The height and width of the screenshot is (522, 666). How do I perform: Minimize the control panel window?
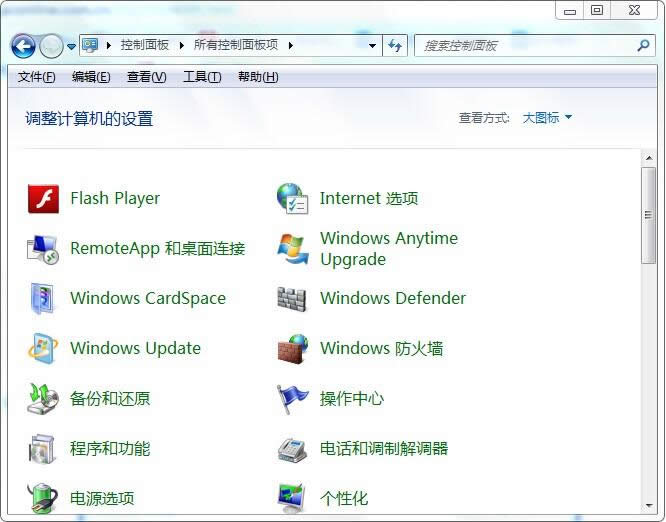click(x=570, y=11)
